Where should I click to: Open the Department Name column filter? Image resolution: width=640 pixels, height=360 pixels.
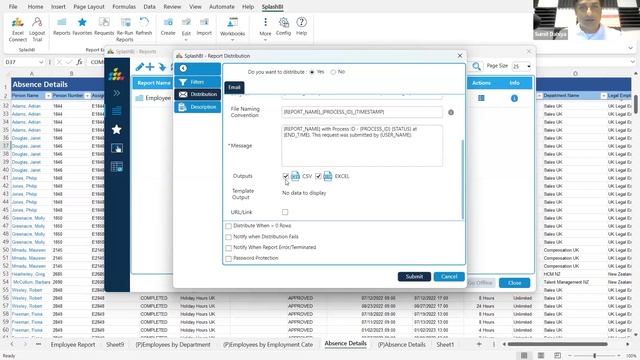click(x=603, y=96)
